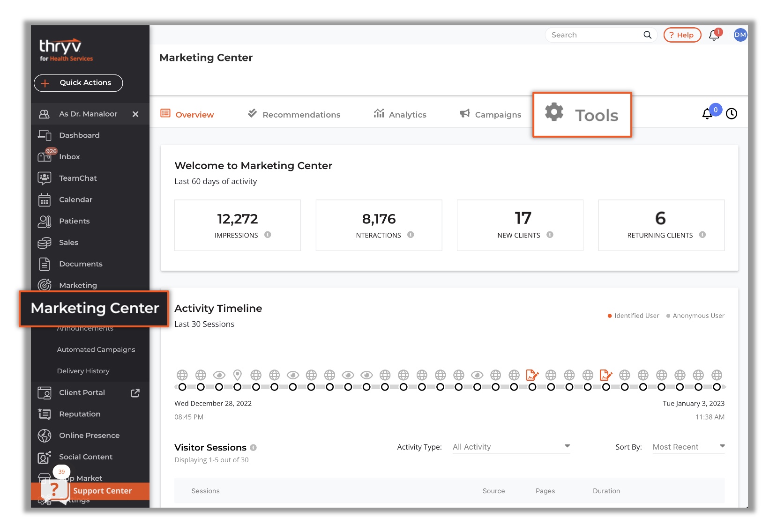Show info for Impressions metric
This screenshot has height=532, width=777.
pos(268,235)
